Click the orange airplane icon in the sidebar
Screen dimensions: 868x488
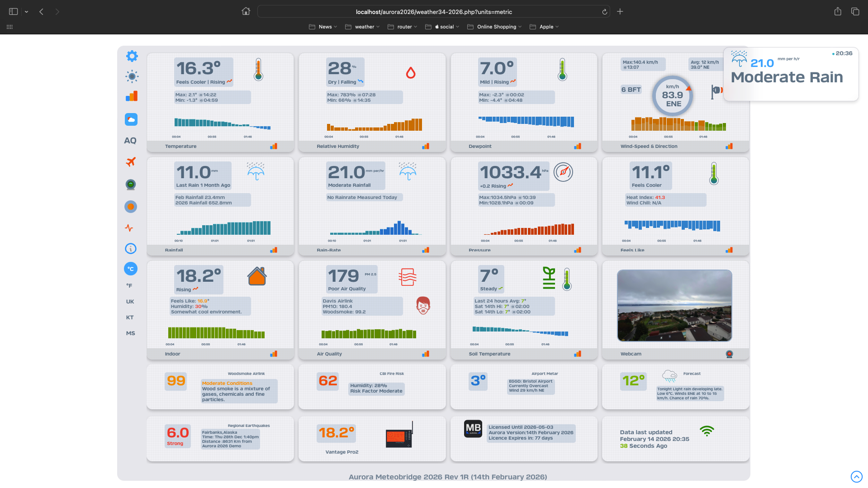(131, 161)
